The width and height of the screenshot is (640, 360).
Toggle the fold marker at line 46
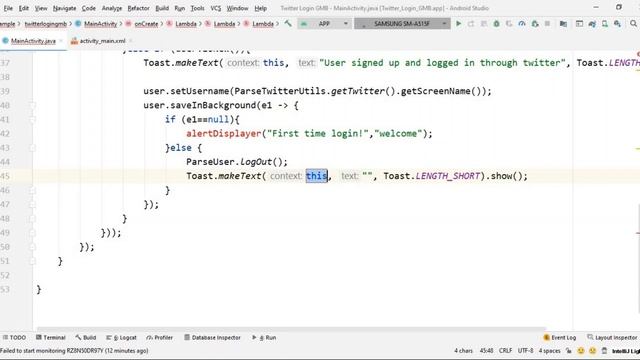point(33,190)
